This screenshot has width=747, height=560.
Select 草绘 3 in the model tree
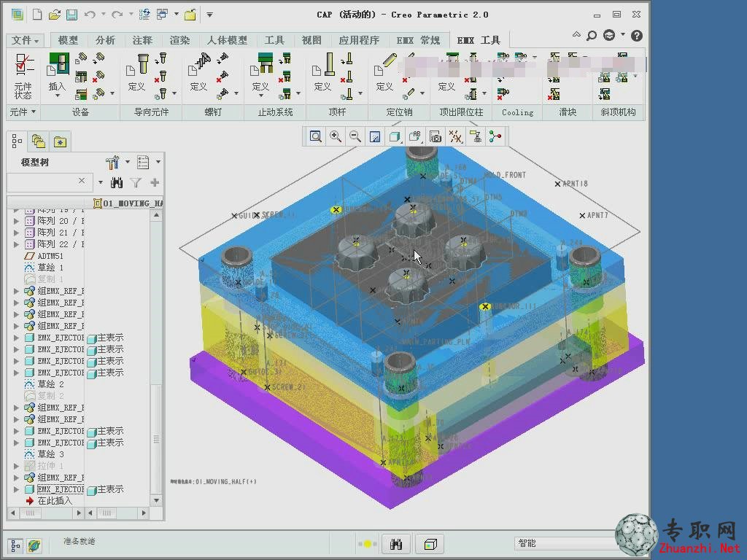[x=50, y=454]
